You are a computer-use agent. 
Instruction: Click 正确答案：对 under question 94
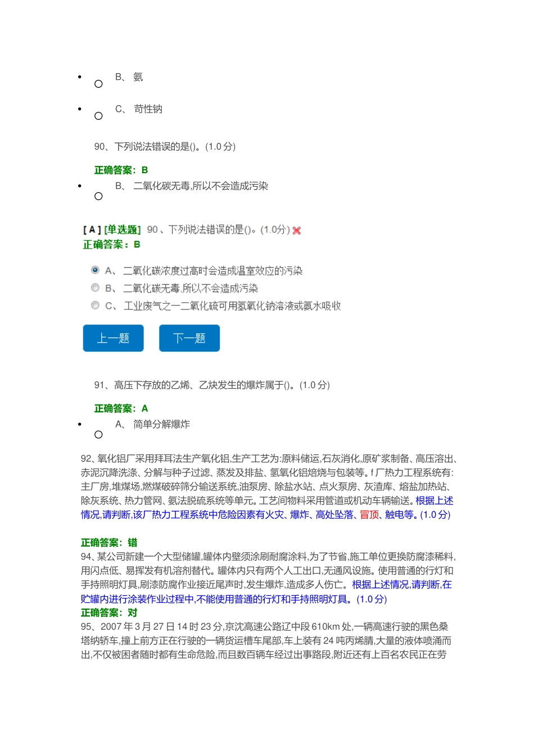(x=109, y=613)
